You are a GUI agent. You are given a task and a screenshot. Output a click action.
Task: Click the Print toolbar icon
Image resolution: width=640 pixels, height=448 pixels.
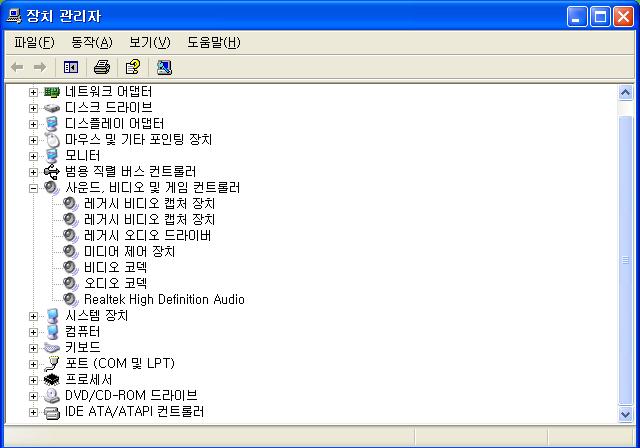[102, 67]
